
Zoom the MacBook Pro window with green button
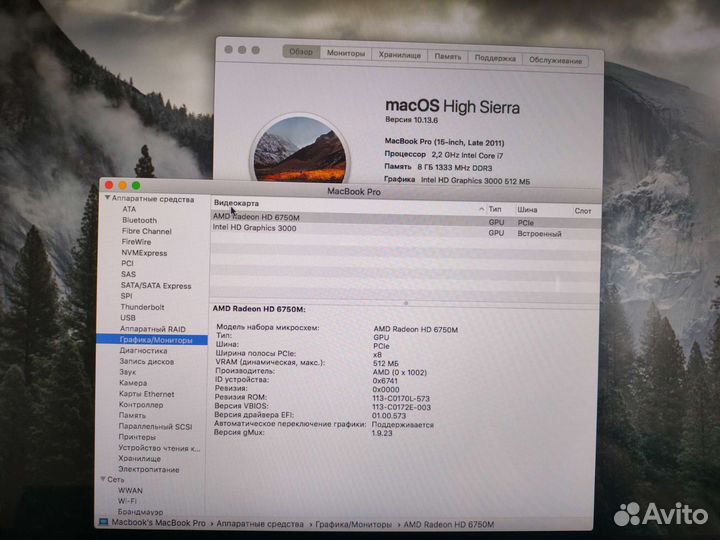click(x=136, y=186)
